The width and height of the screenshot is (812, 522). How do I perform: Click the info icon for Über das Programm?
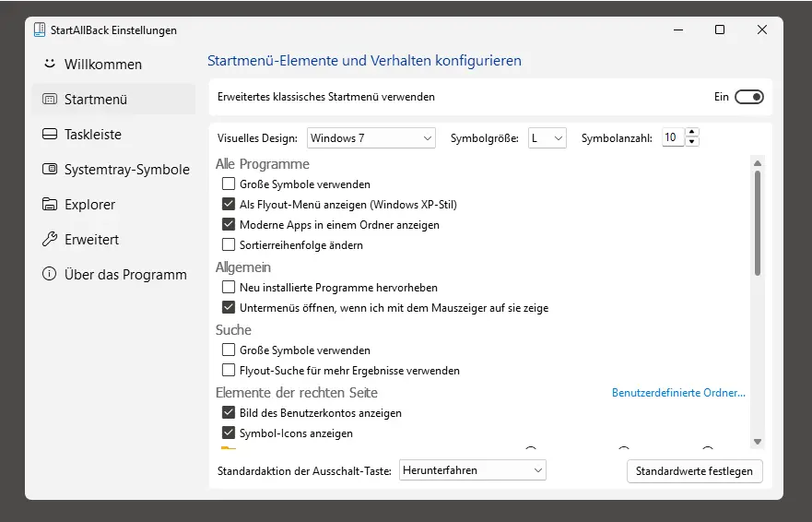[49, 275]
